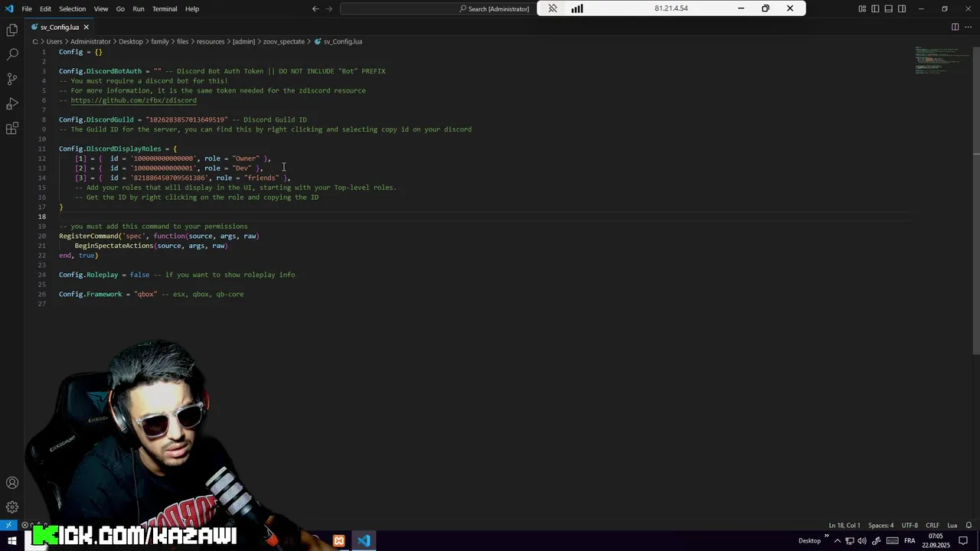Change CRLF end of line sequence

[x=933, y=525]
